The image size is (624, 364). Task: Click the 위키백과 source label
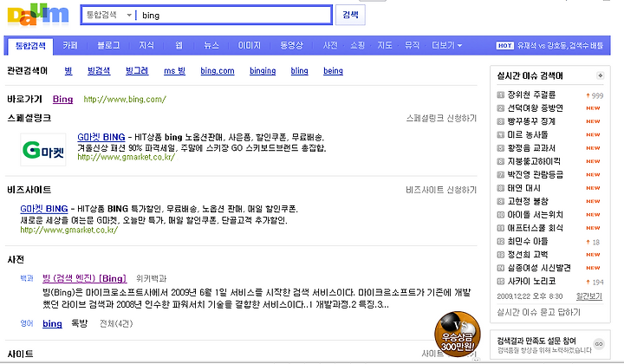point(151,278)
